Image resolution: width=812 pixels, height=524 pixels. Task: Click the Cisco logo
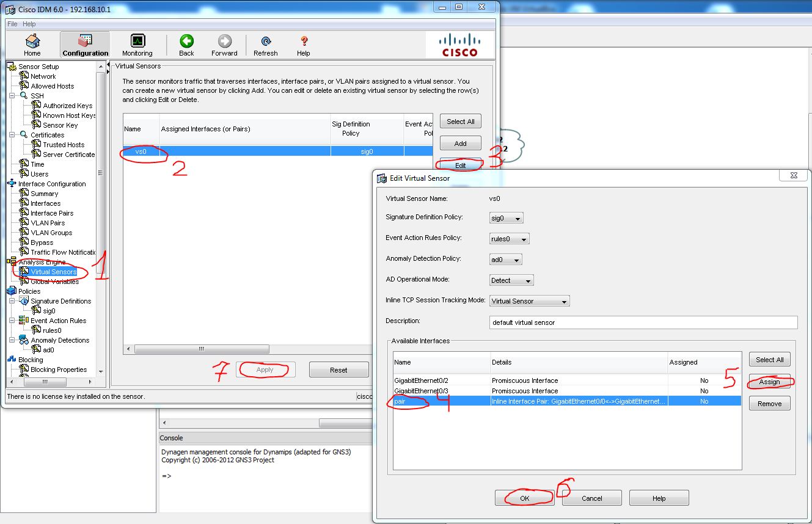pyautogui.click(x=460, y=45)
